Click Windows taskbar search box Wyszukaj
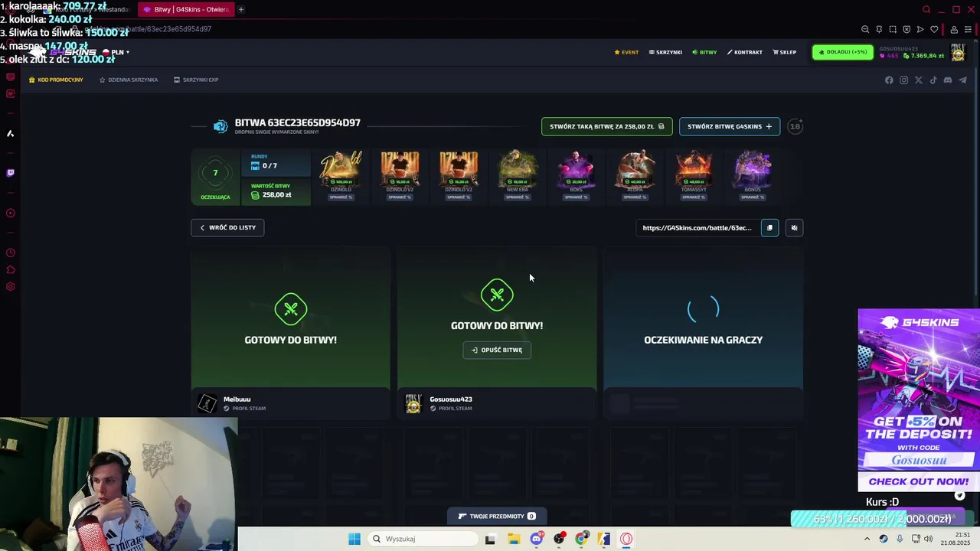 coord(423,539)
